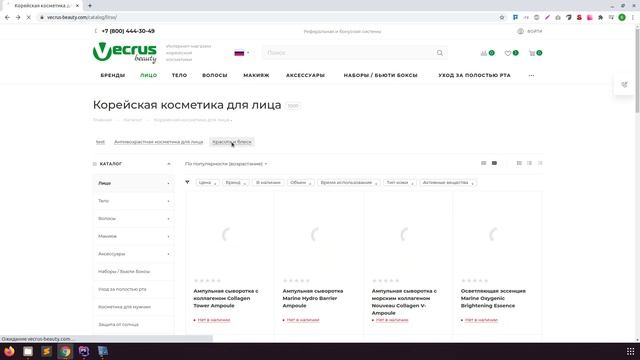The height and width of the screenshot is (360, 640).
Task: Toggle the 'В наличии' in-stock filter
Action: (x=268, y=182)
